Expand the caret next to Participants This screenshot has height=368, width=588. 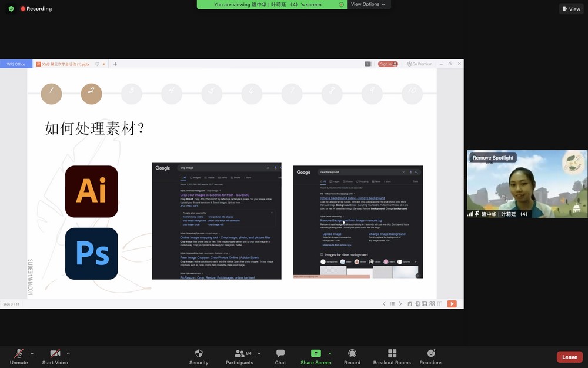259,354
